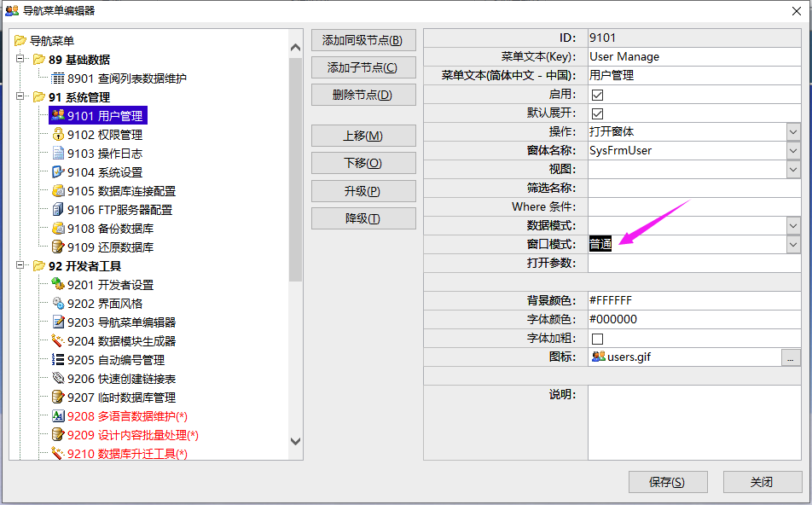Click the 9106 FTP服务器配置 server icon
812x505 pixels.
click(x=58, y=209)
